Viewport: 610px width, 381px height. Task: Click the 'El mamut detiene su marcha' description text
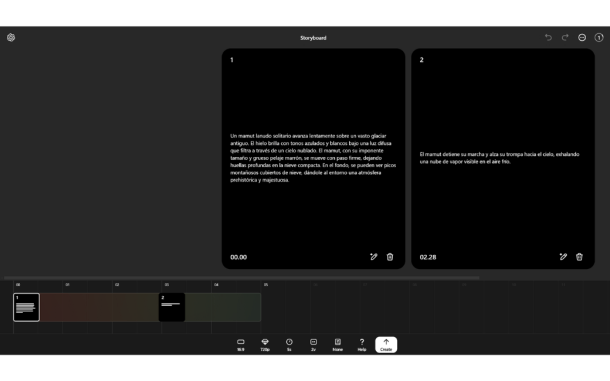pos(500,158)
